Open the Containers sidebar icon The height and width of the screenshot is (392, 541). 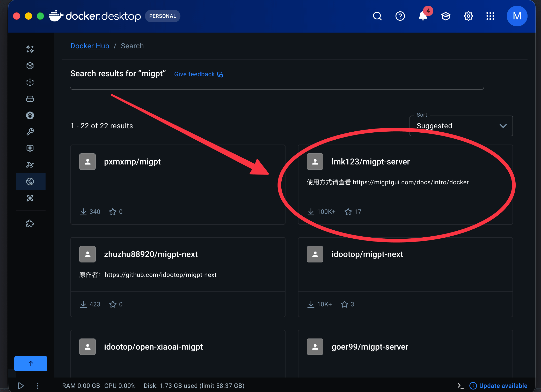click(x=30, y=66)
